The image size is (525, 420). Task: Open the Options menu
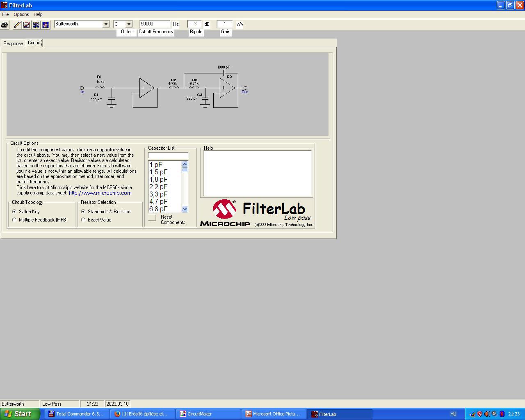(x=21, y=14)
